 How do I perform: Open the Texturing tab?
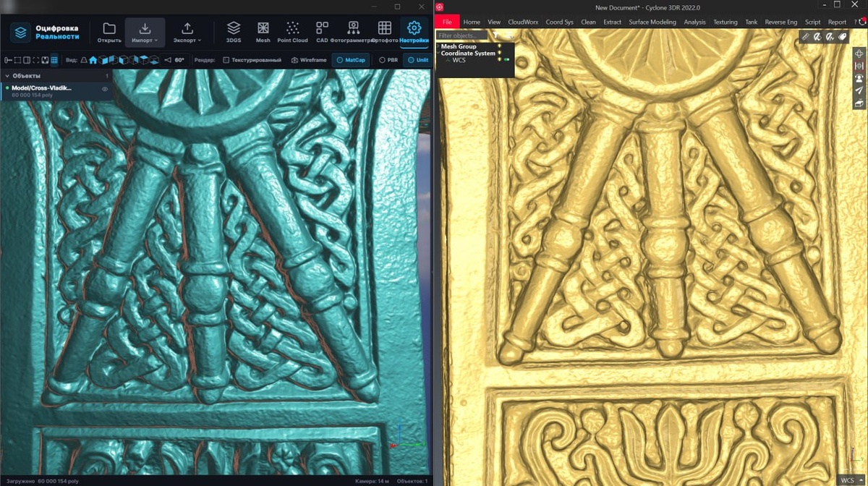pos(726,22)
